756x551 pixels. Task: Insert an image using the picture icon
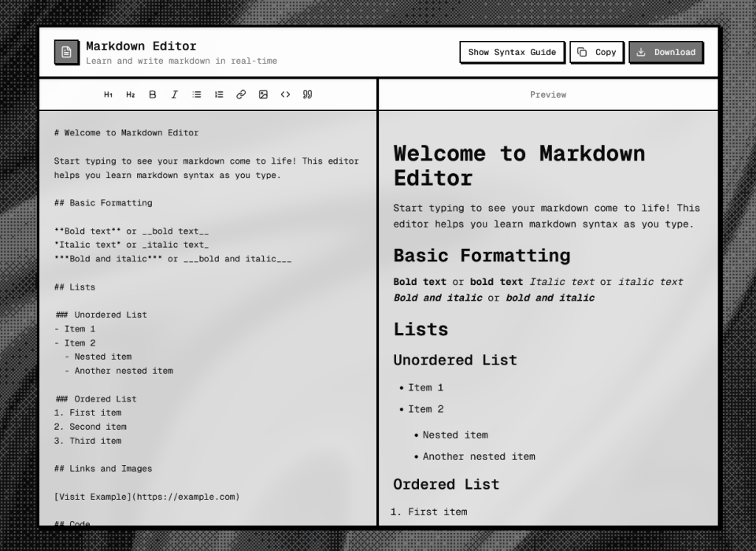pyautogui.click(x=263, y=94)
